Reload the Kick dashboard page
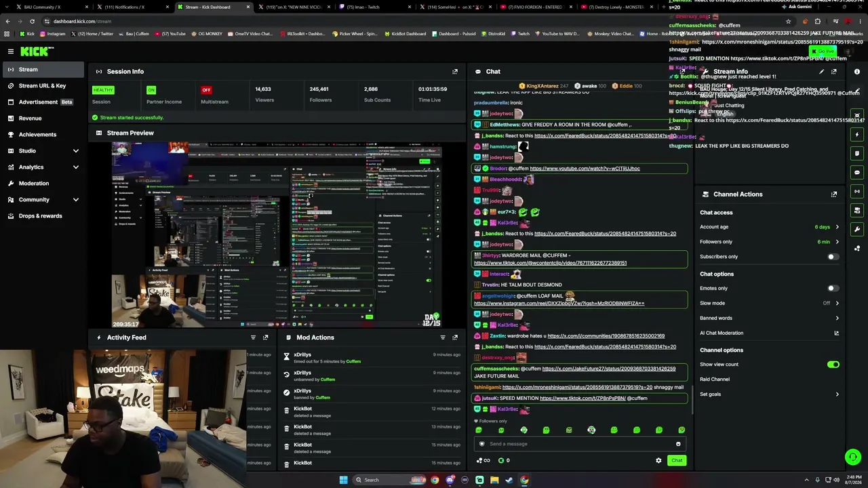This screenshot has width=868, height=488. [x=32, y=21]
